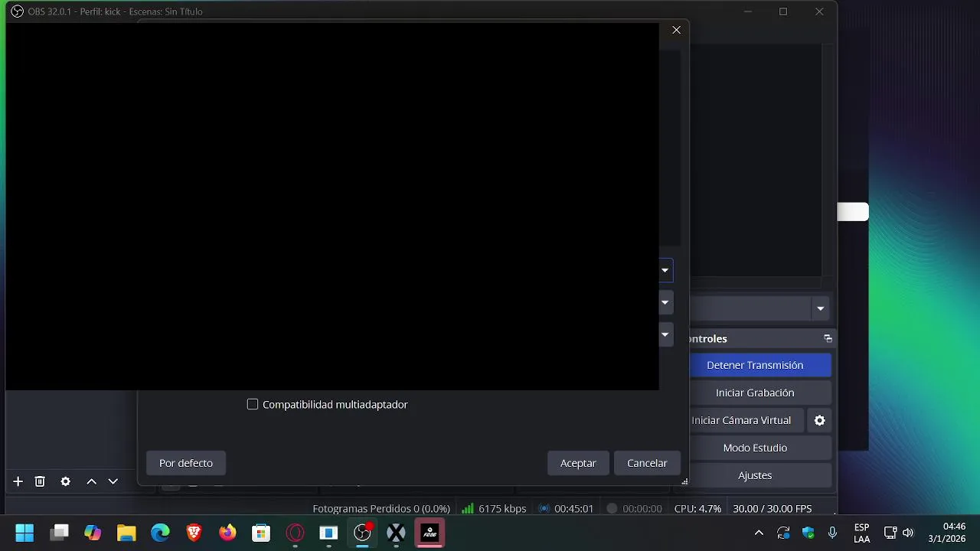Start recording with Iniciar Grabación
This screenshot has width=980, height=551.
tap(755, 393)
